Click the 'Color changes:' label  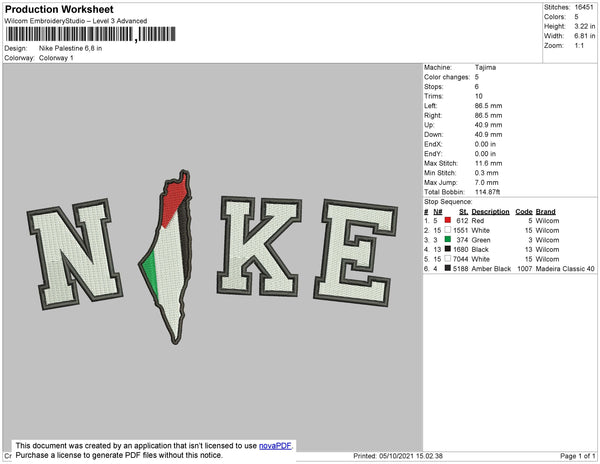pos(447,77)
